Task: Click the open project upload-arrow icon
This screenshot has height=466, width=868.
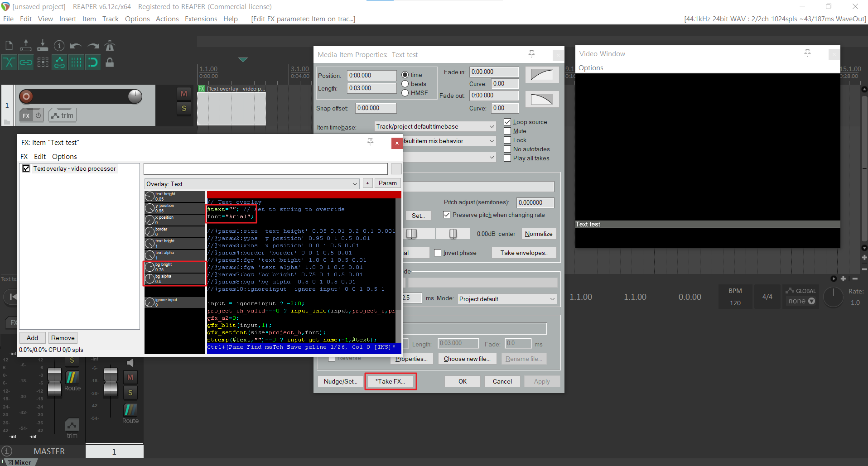Action: point(26,45)
